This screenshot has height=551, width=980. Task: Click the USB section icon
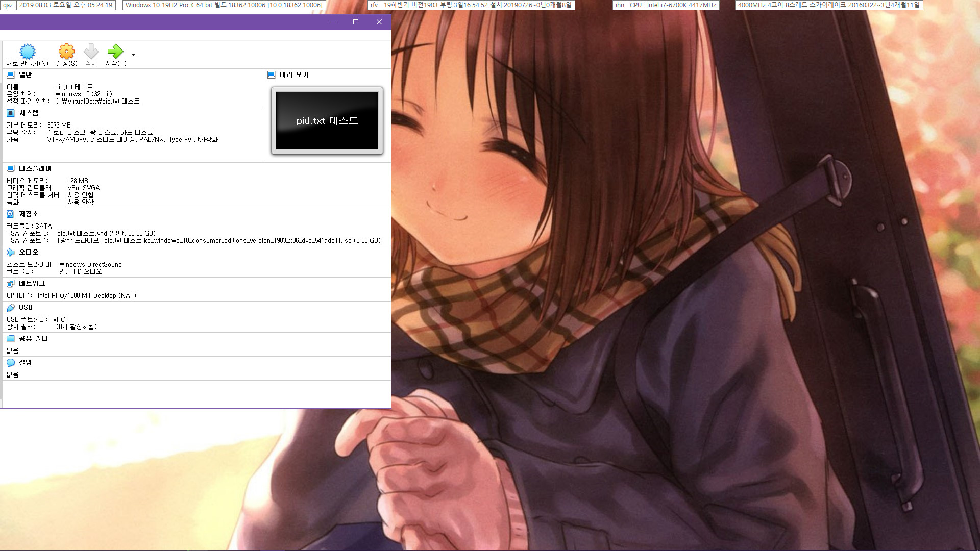(x=10, y=308)
